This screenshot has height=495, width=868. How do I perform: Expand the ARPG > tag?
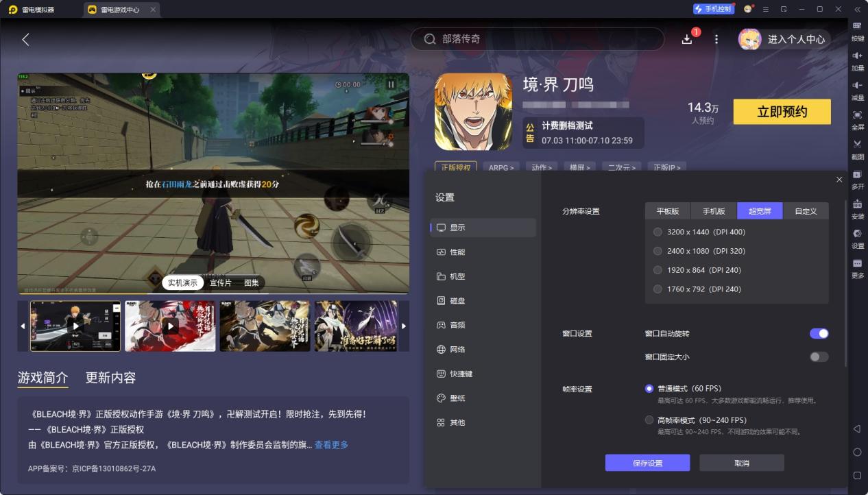[x=501, y=167]
